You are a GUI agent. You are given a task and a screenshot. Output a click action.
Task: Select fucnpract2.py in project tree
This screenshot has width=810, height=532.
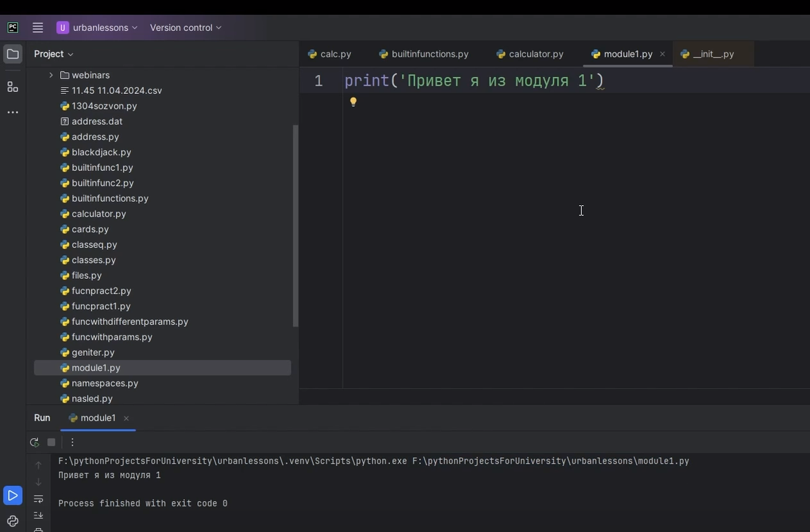pos(96,291)
